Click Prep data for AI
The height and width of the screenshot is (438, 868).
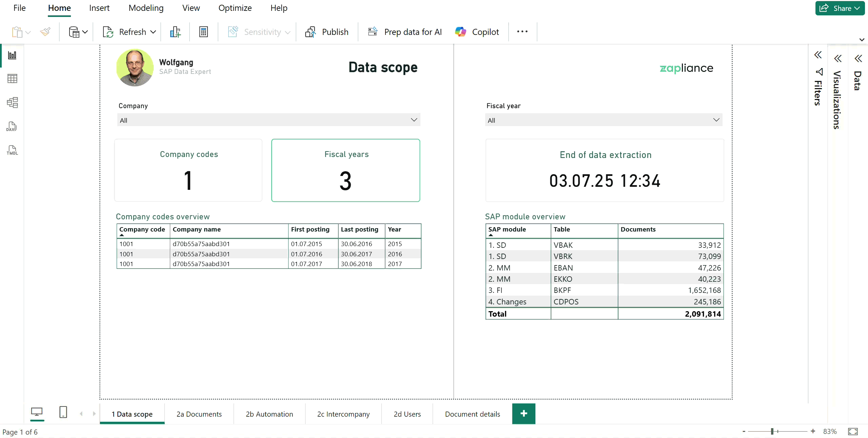tap(405, 32)
